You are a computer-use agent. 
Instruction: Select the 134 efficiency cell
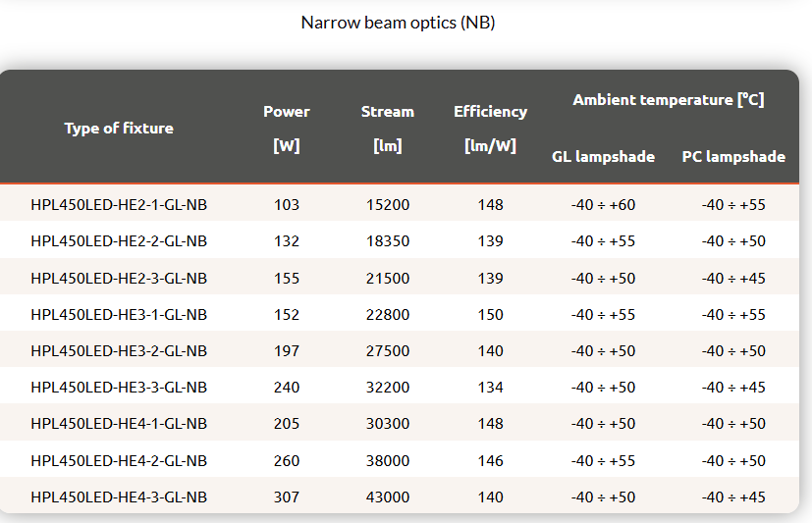(x=490, y=387)
